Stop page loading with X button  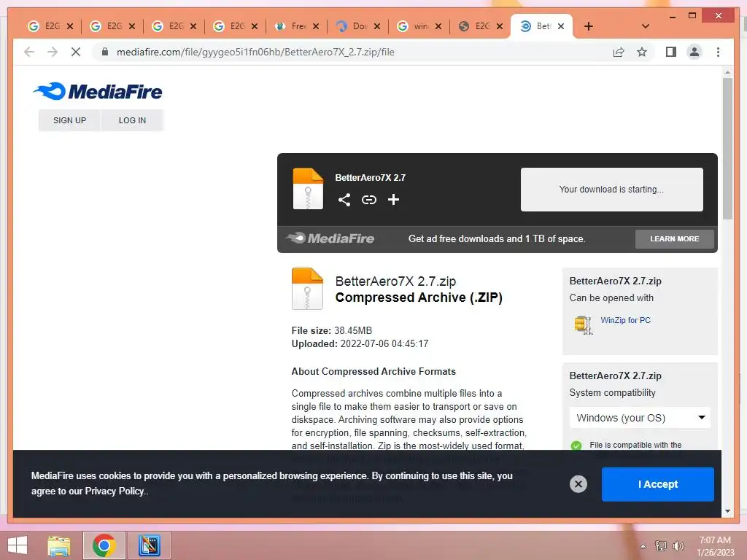pos(76,52)
